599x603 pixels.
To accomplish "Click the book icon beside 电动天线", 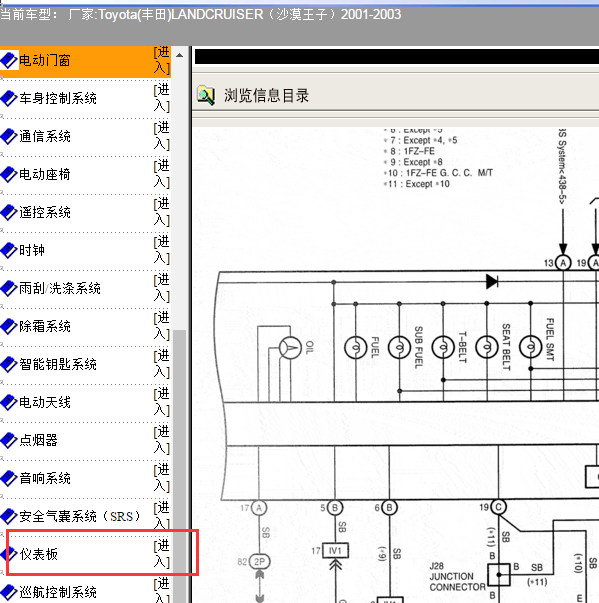I will [x=9, y=403].
